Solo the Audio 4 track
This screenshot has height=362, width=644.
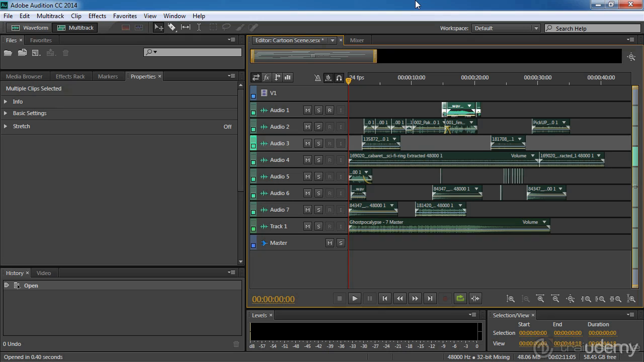point(318,160)
